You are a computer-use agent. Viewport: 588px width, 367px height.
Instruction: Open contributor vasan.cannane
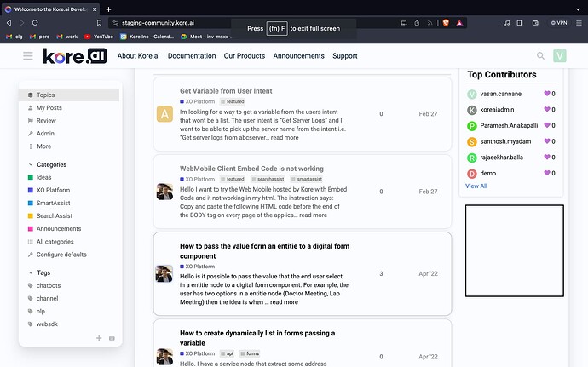coord(500,94)
